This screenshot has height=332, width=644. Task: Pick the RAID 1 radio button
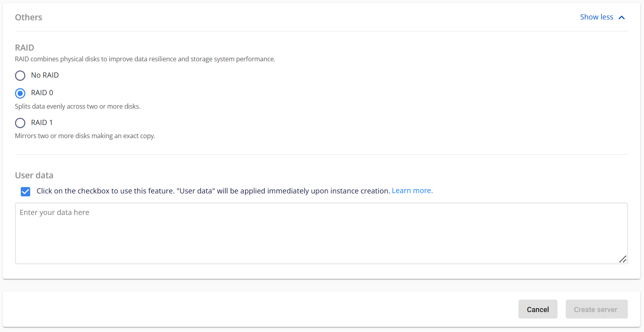click(x=20, y=123)
